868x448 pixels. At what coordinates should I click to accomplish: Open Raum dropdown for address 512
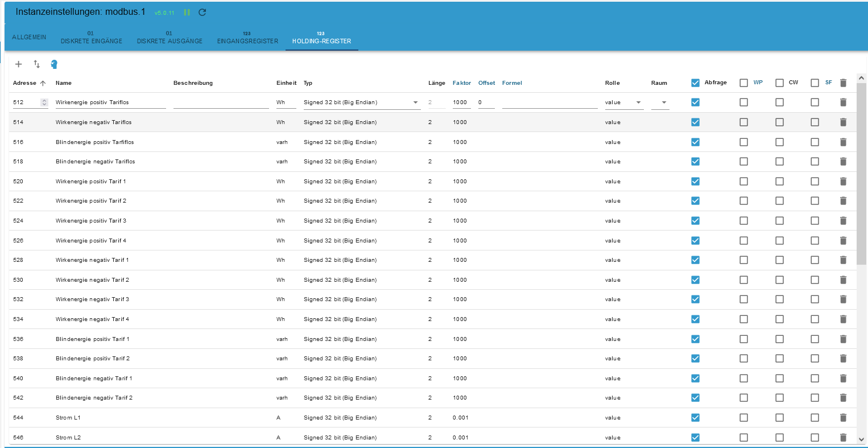click(660, 102)
